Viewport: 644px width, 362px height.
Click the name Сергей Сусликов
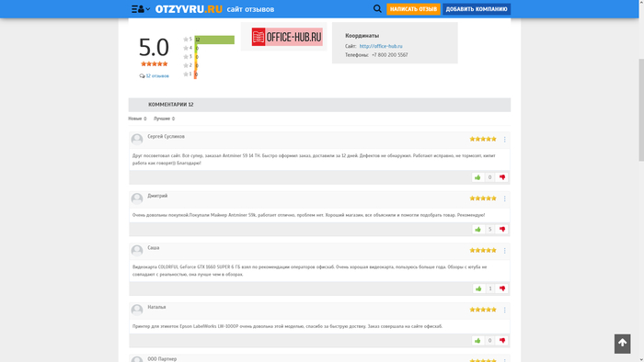166,137
